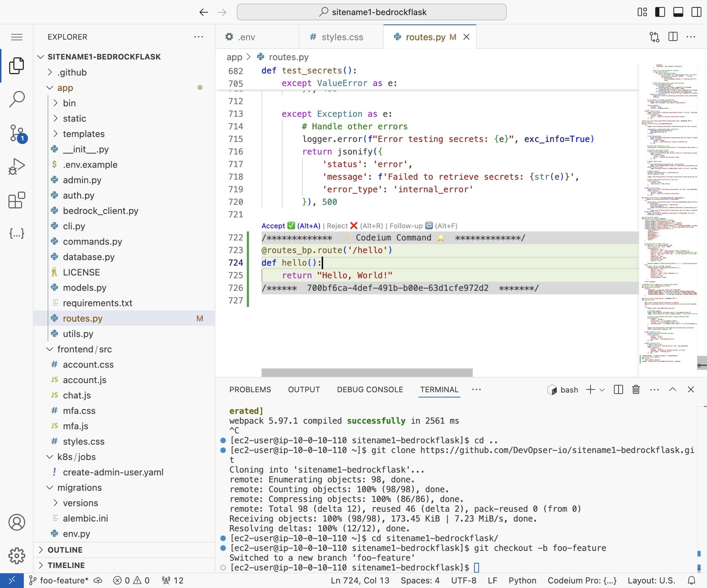707x588 pixels.
Task: Change the Python language mode
Action: point(522,580)
